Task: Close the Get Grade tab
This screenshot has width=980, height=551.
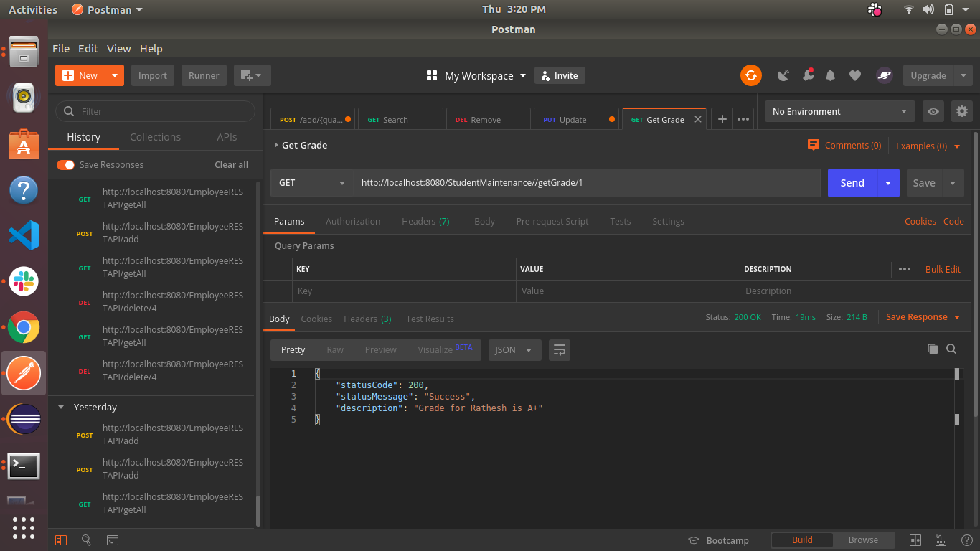Action: [x=698, y=119]
